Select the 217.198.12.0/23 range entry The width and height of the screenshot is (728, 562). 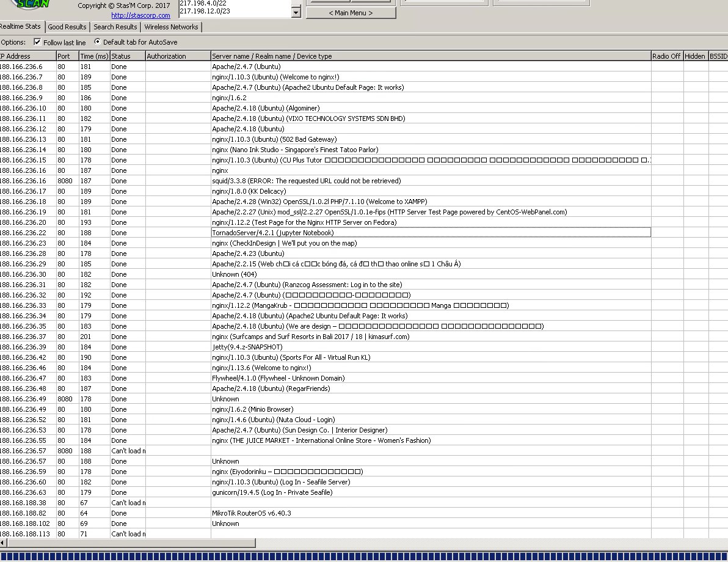click(x=205, y=11)
